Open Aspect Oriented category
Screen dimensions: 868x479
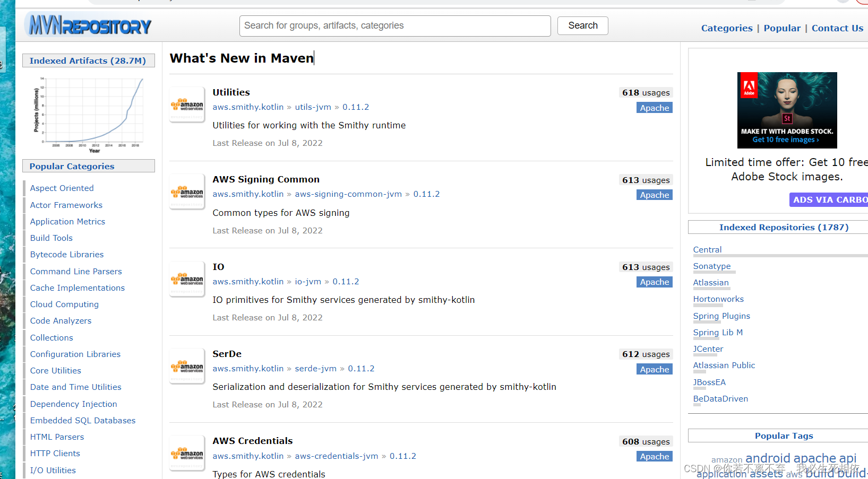(62, 188)
